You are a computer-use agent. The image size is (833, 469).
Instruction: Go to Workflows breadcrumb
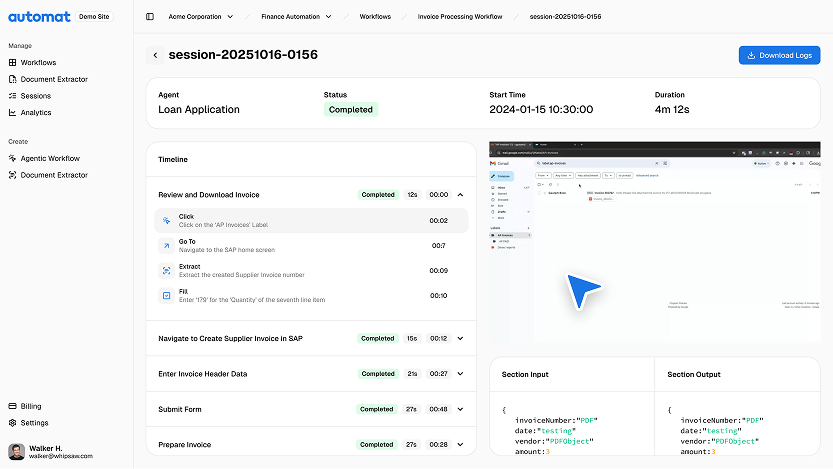(x=375, y=16)
